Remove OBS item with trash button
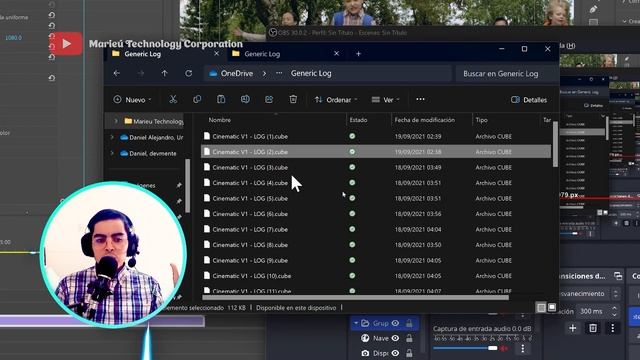The height and width of the screenshot is (360, 640). click(593, 328)
